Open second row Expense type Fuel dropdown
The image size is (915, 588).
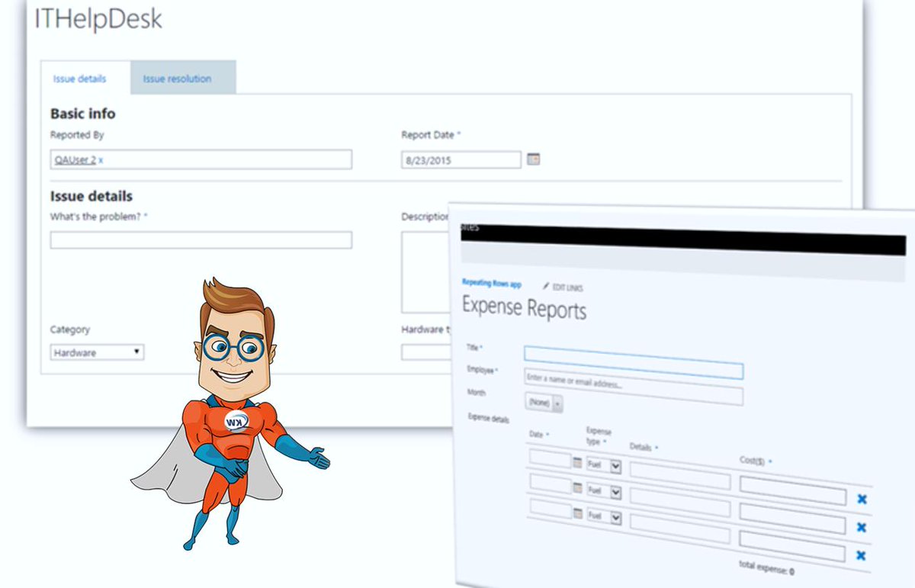pyautogui.click(x=604, y=492)
